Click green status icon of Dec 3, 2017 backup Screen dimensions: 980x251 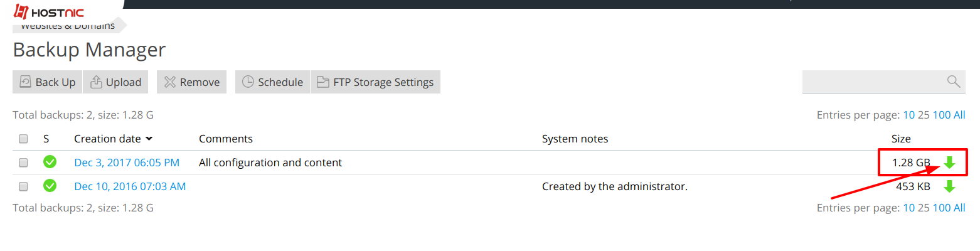[50, 163]
